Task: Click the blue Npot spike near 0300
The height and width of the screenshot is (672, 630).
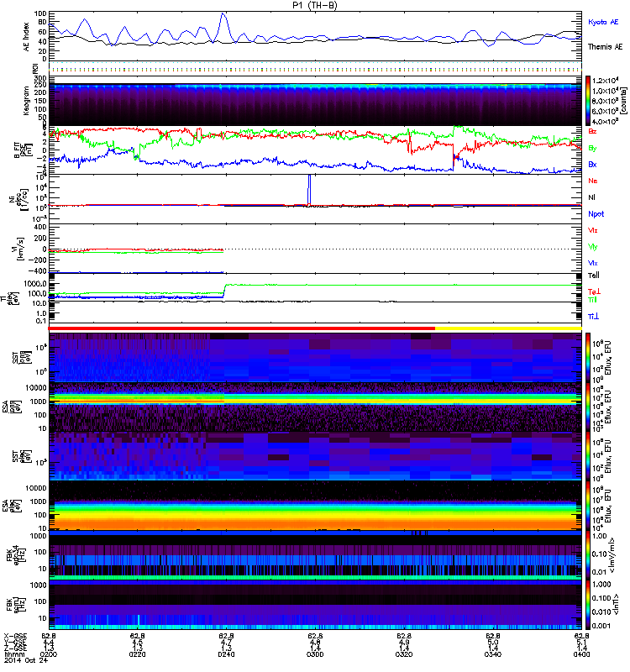Action: (309, 190)
